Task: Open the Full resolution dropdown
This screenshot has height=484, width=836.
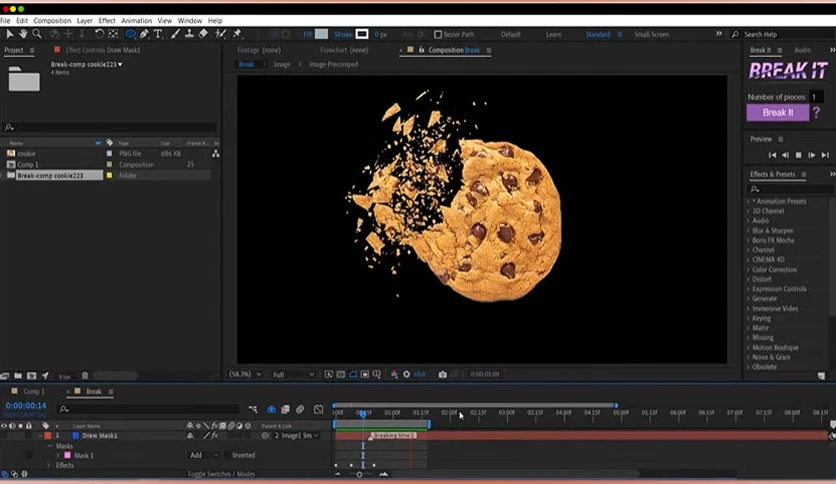Action: click(x=293, y=374)
